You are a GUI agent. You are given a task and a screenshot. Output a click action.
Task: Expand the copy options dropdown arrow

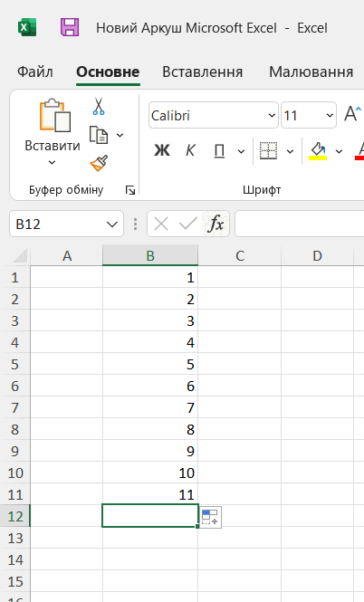click(120, 135)
